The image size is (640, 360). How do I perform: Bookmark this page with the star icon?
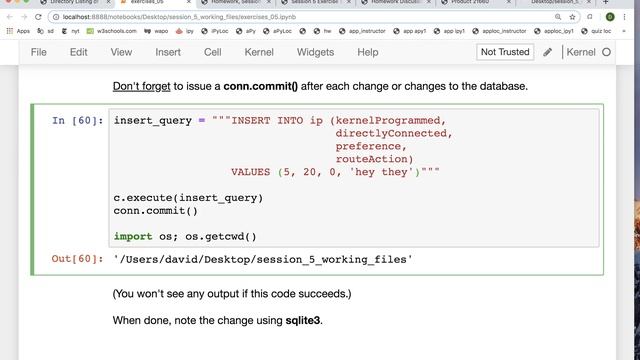coord(572,17)
